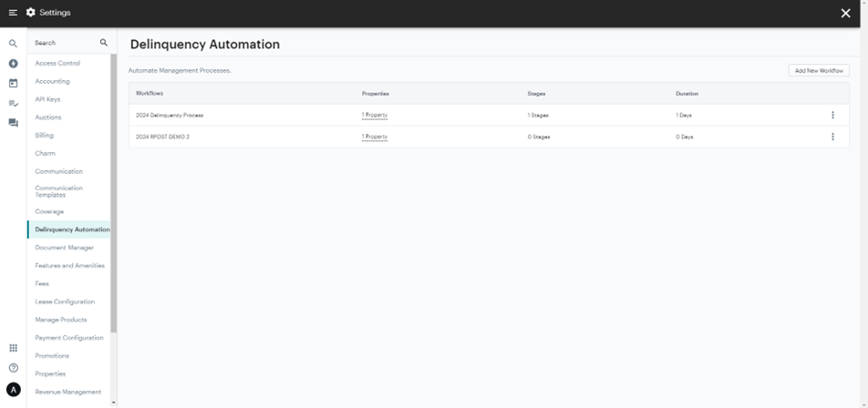Image resolution: width=868 pixels, height=408 pixels.
Task: Click the calendar icon in left rail
Action: tap(13, 83)
